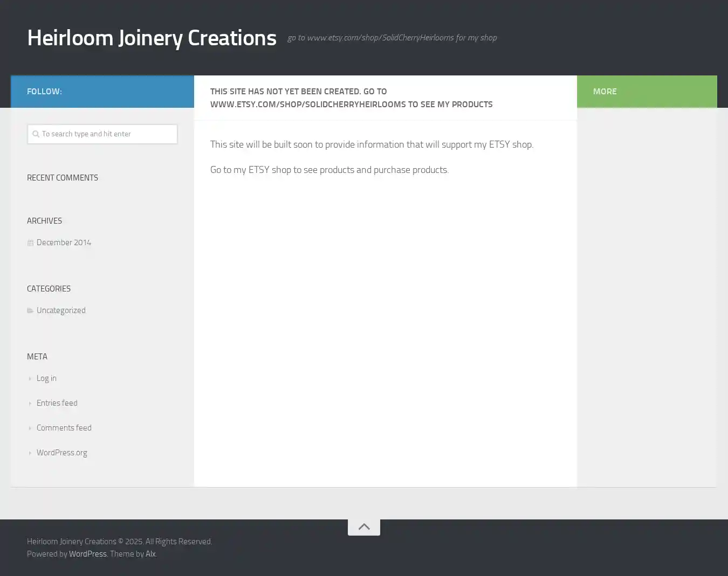Open the Heirloom Joinery Creations site title

pyautogui.click(x=152, y=38)
